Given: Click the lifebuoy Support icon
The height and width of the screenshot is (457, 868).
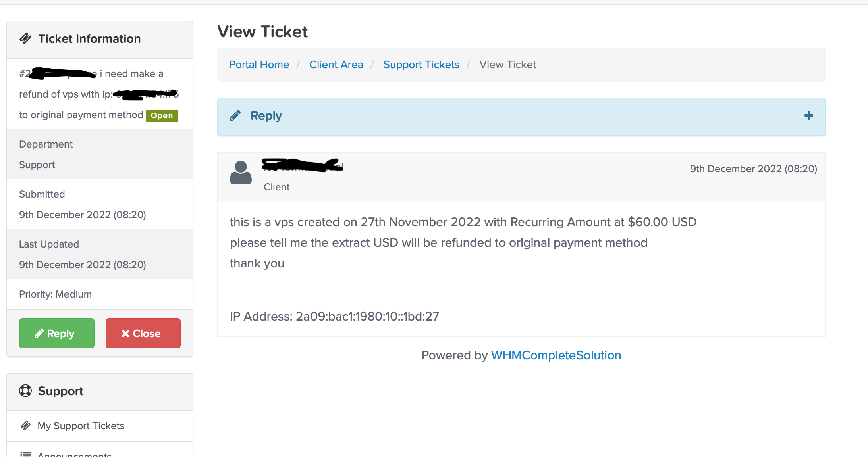Looking at the screenshot, I should [25, 391].
